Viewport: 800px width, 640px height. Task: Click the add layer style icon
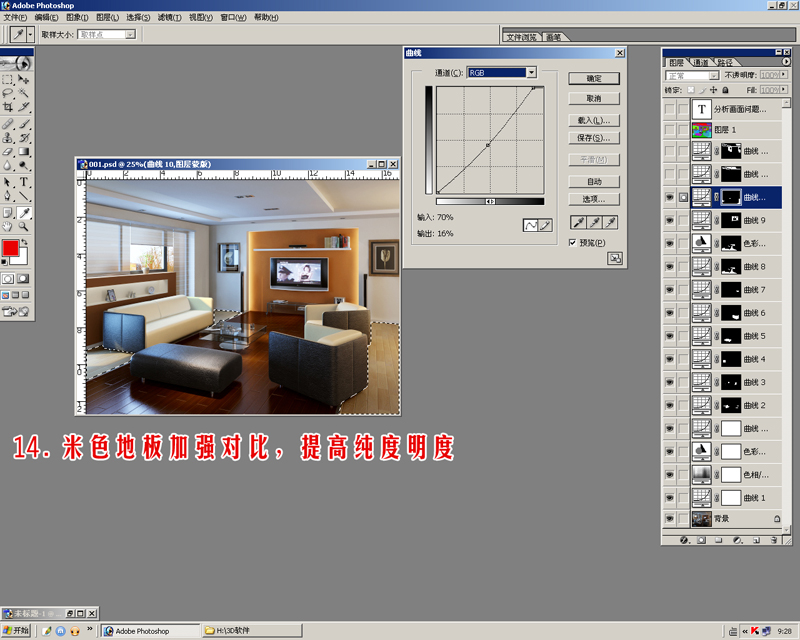[x=685, y=540]
